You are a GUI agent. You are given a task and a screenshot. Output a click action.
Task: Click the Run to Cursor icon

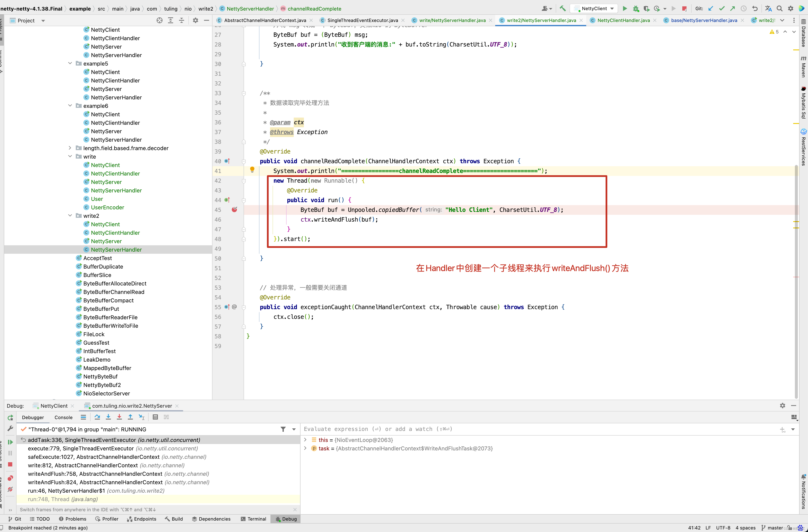pyautogui.click(x=141, y=417)
